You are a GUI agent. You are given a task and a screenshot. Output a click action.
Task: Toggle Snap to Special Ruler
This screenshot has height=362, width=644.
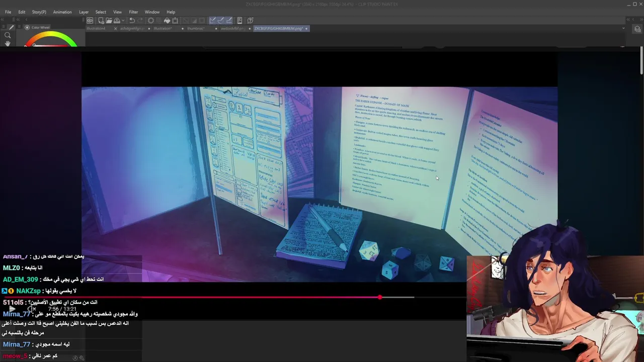(x=221, y=21)
